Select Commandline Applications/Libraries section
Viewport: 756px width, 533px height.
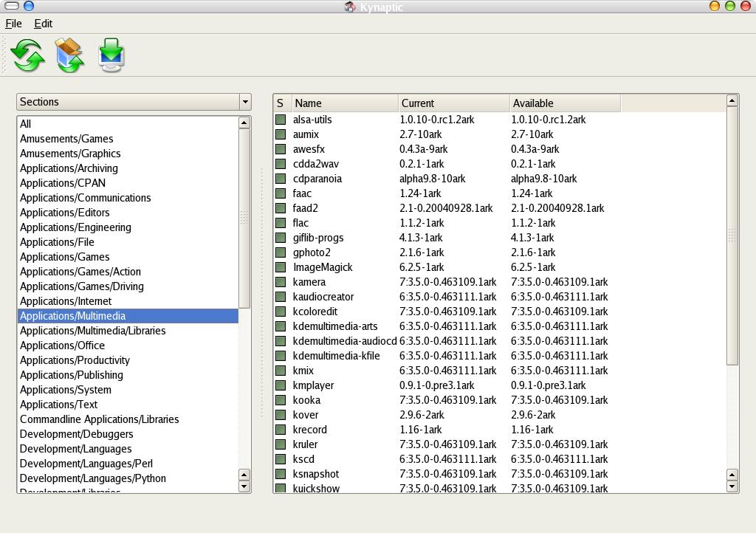[128, 419]
